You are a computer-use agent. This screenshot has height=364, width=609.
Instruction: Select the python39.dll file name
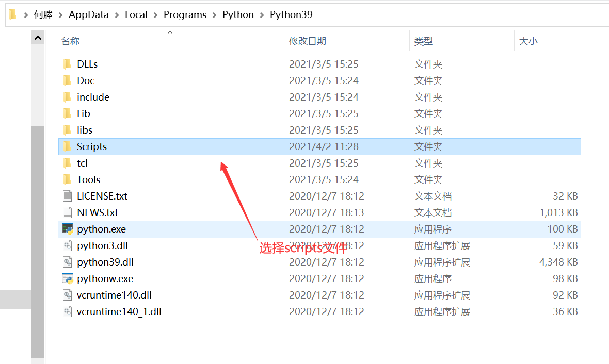(105, 262)
